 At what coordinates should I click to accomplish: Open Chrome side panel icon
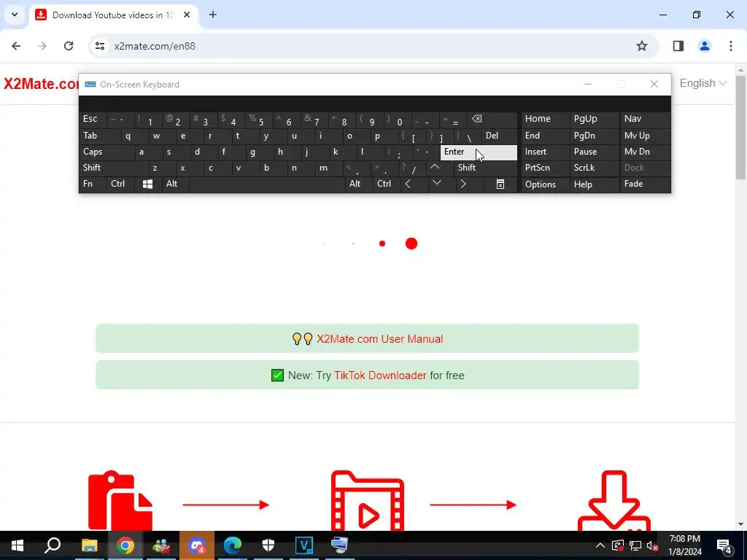point(678,46)
